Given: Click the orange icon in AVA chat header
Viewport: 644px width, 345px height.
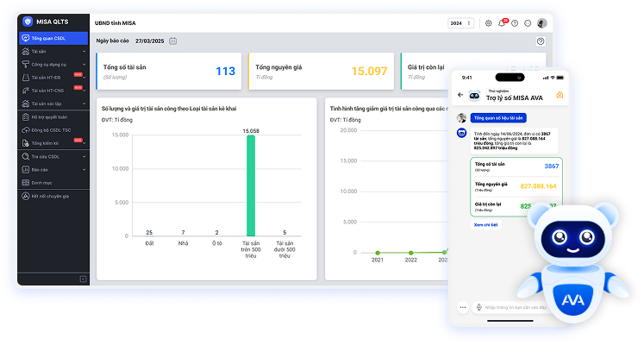Looking at the screenshot, I should (x=560, y=95).
